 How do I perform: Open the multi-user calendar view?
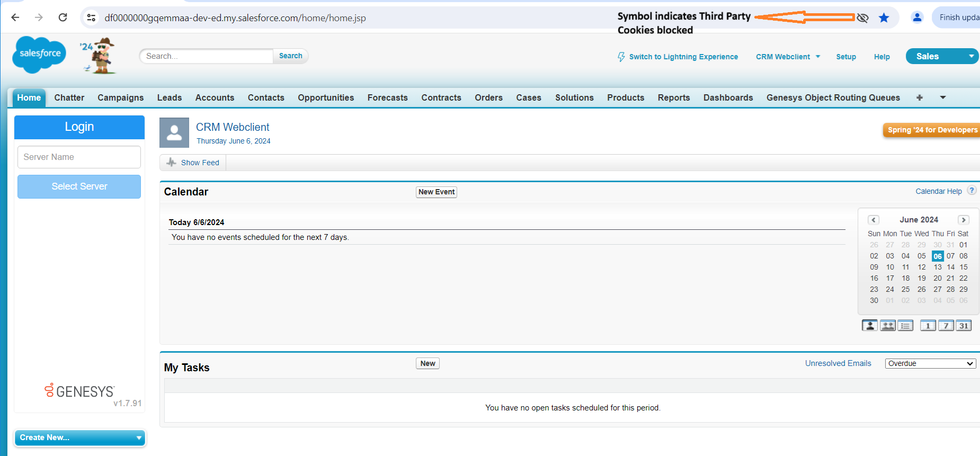[x=887, y=326]
